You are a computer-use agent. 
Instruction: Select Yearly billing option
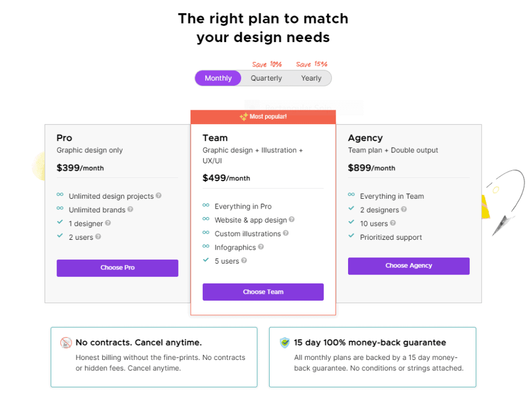point(311,78)
